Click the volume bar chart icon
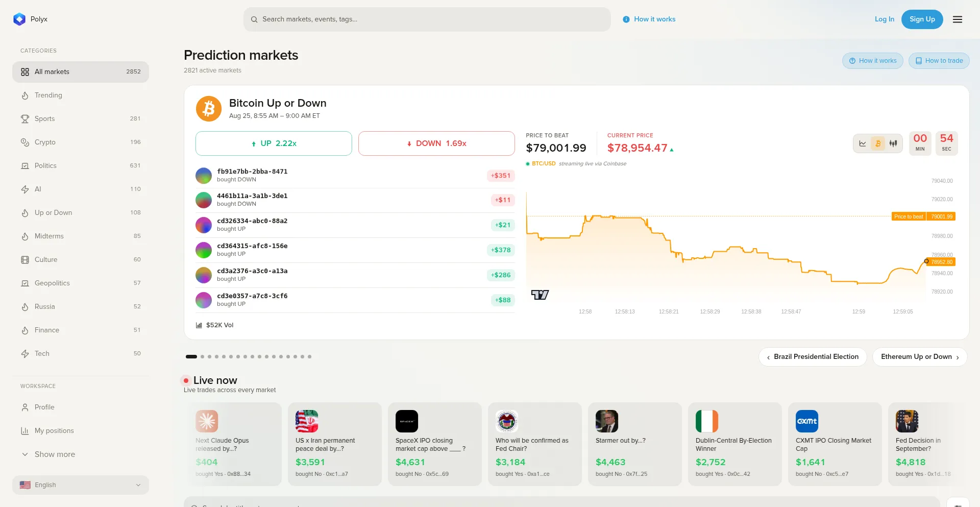 [199, 325]
